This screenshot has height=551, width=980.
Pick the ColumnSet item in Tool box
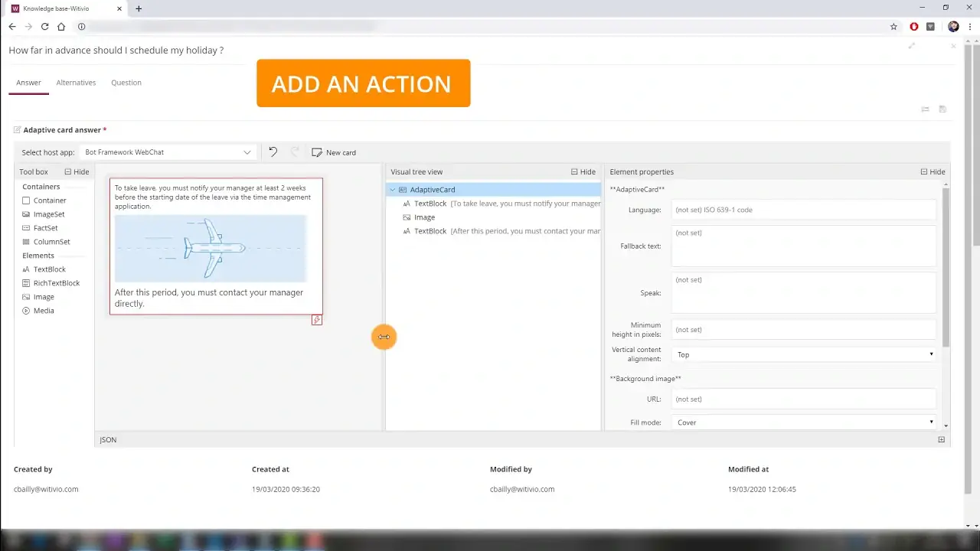[46, 242]
